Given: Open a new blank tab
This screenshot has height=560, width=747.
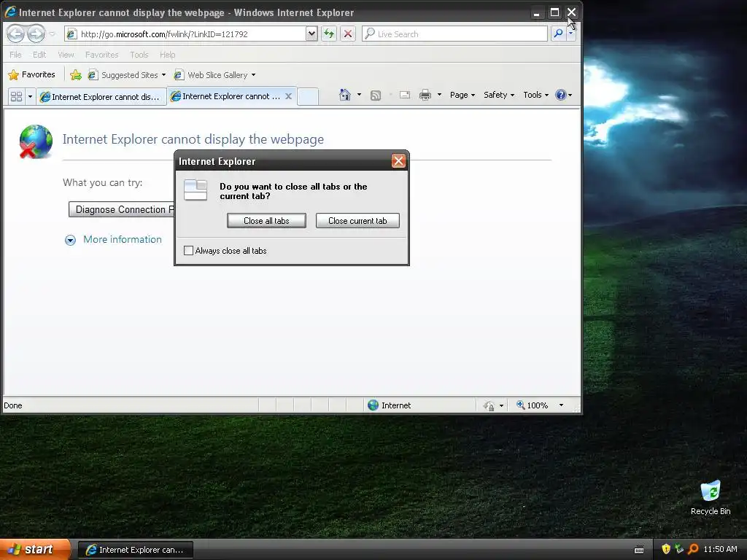Looking at the screenshot, I should [308, 97].
